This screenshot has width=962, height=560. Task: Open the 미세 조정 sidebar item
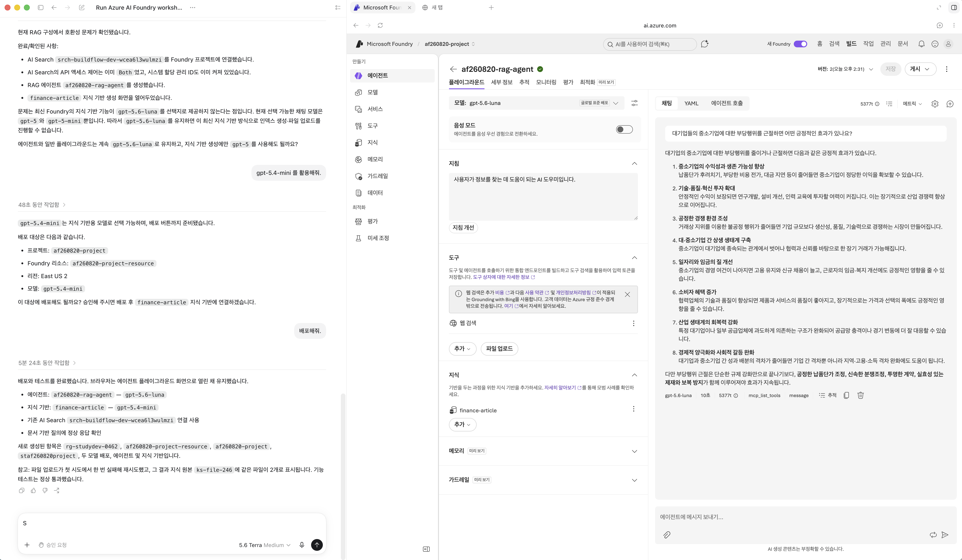[x=392, y=238]
